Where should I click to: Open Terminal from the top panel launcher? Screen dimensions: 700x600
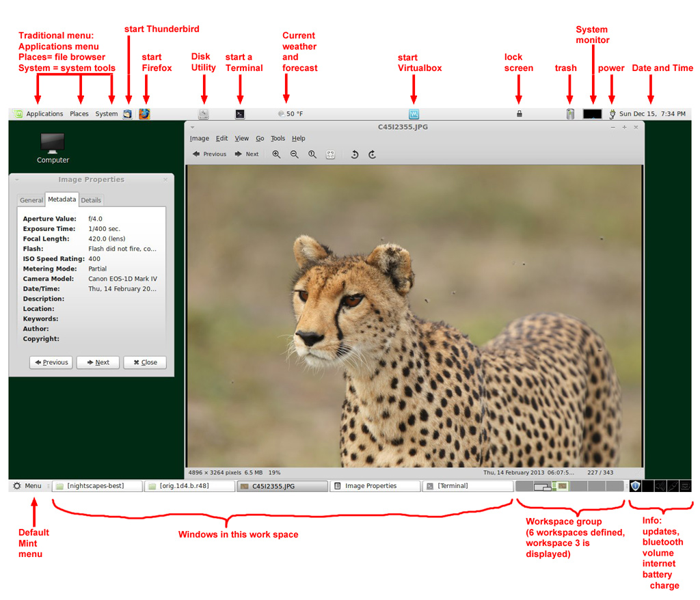[x=239, y=115]
